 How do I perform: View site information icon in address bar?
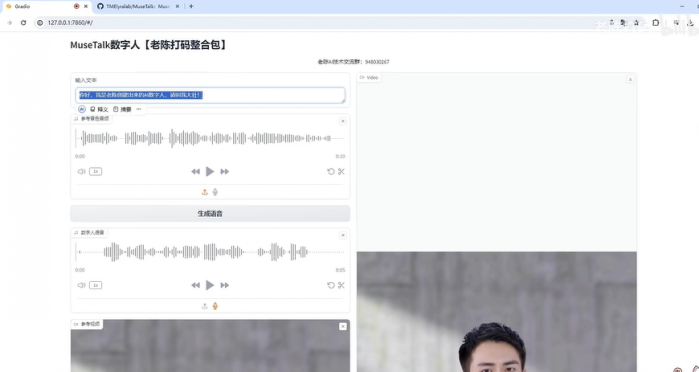[x=40, y=23]
